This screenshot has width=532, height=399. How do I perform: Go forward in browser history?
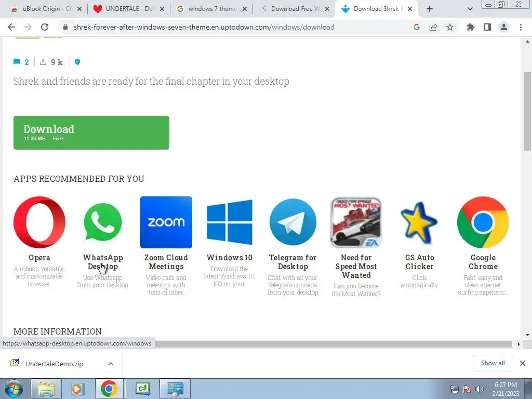[x=28, y=27]
